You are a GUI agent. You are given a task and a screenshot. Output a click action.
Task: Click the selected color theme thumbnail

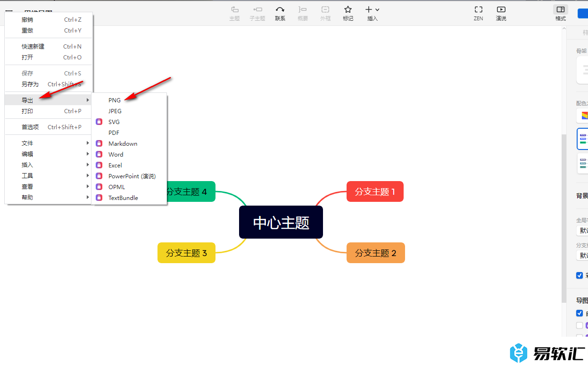pyautogui.click(x=583, y=139)
